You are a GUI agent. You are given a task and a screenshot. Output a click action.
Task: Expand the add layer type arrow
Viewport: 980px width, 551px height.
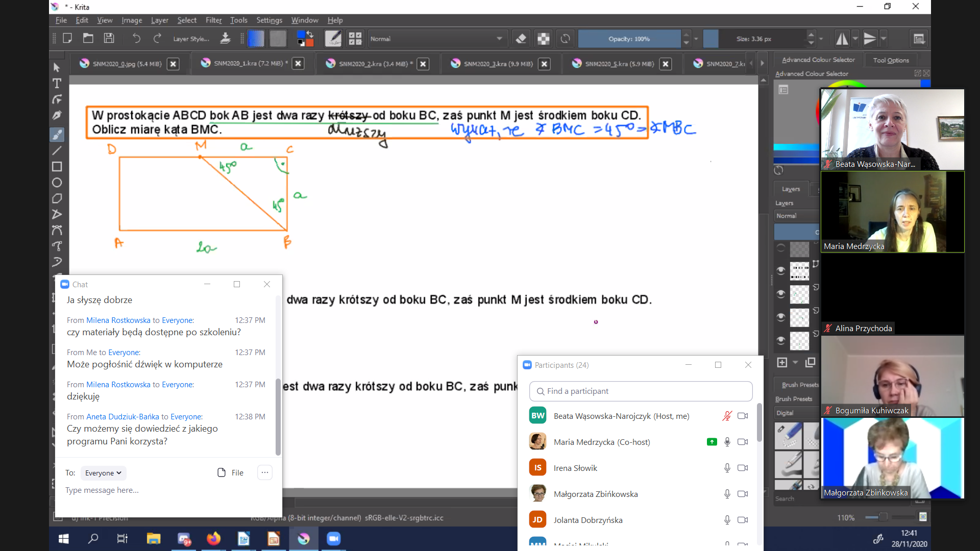[795, 362]
